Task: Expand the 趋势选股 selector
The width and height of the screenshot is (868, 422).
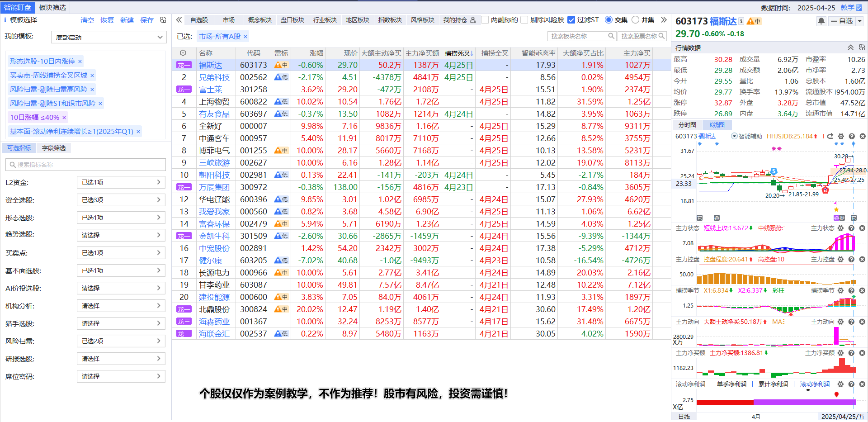Action: point(121,235)
